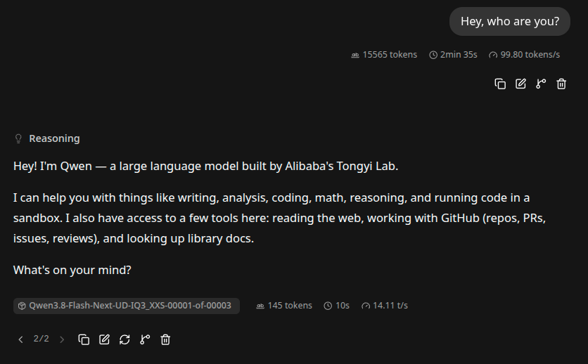Click the Qwen3.8-Flash-Next model name badge

click(x=127, y=306)
